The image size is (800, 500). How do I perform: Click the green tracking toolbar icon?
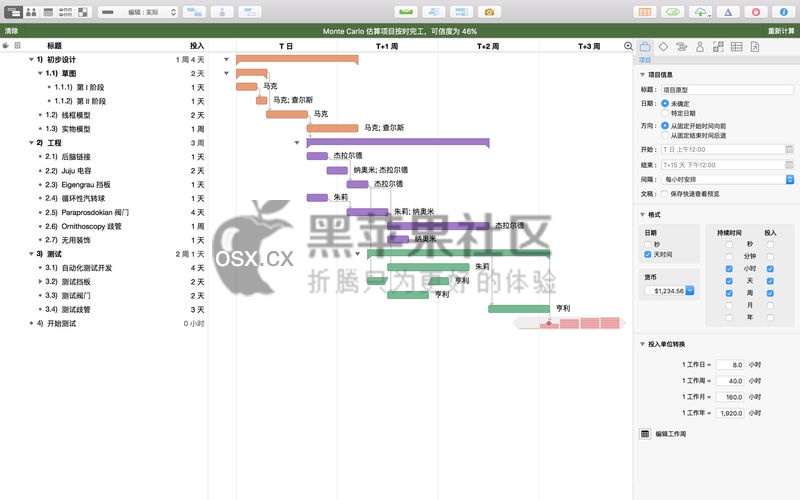(x=672, y=12)
